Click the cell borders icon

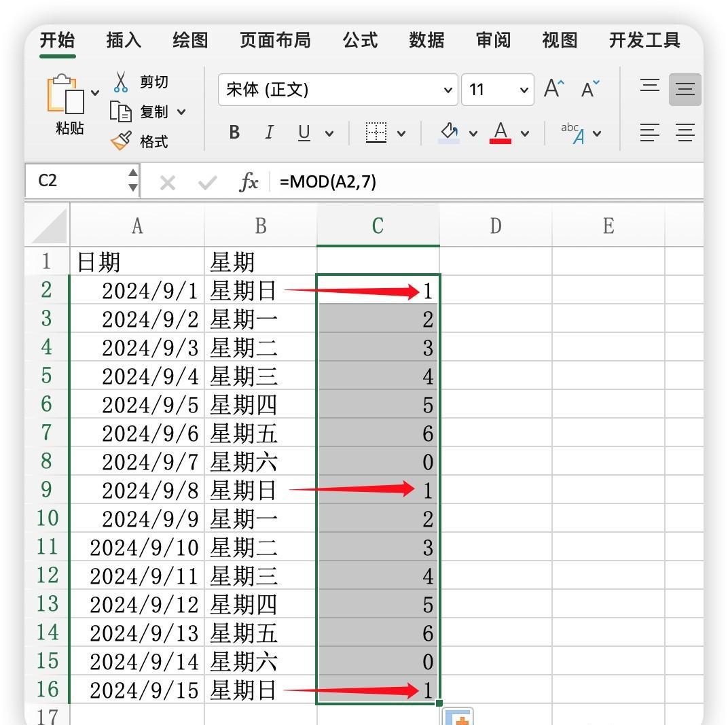click(x=376, y=132)
